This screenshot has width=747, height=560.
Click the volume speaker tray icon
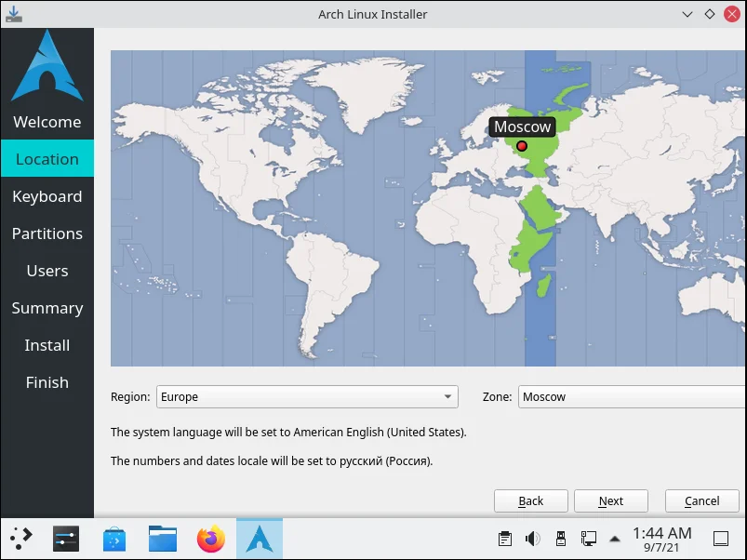533,538
